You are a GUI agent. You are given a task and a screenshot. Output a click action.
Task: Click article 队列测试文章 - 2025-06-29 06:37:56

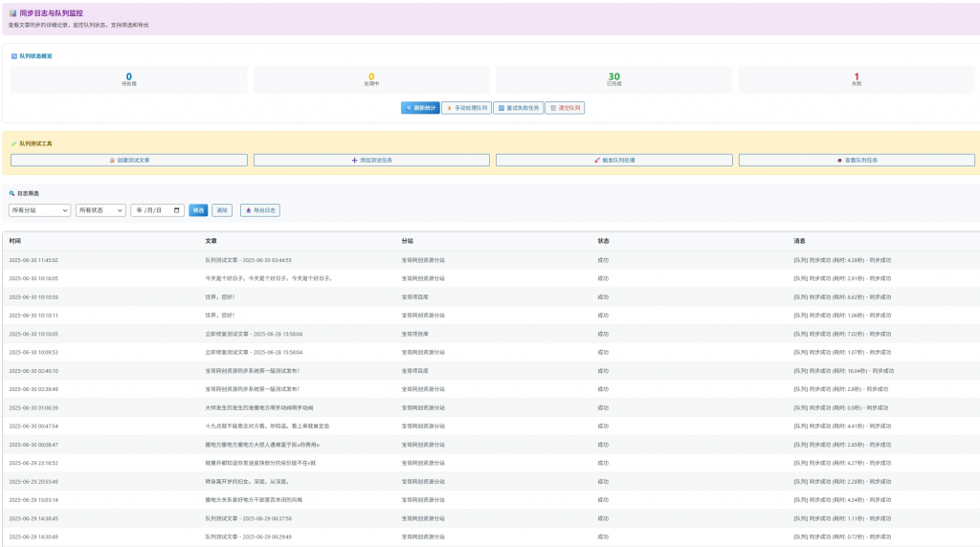tap(248, 518)
